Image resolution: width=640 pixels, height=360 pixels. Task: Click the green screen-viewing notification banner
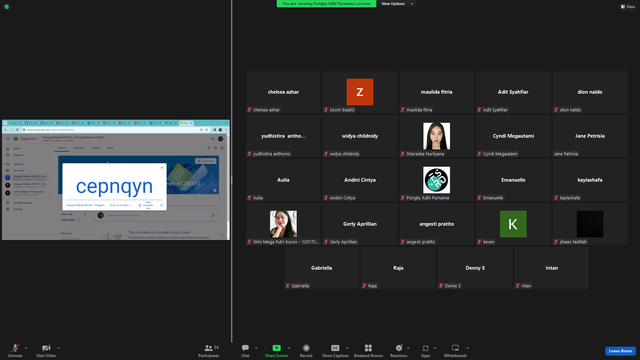pyautogui.click(x=327, y=4)
